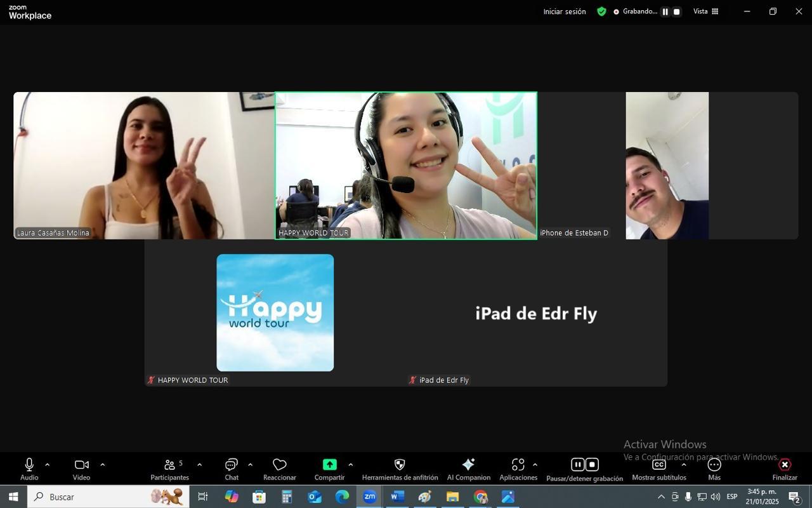Expand the Video options arrow

coord(103,465)
